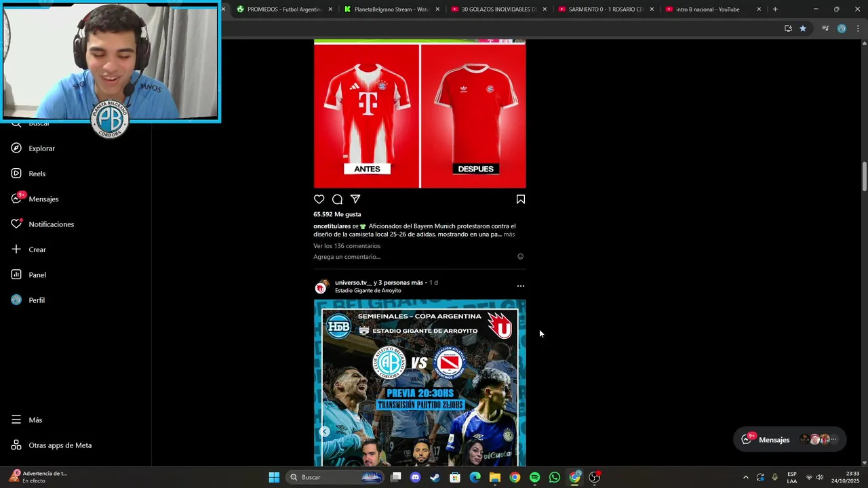Open Otras apps de Meta
Viewport: 868px width, 488px height.
51,445
